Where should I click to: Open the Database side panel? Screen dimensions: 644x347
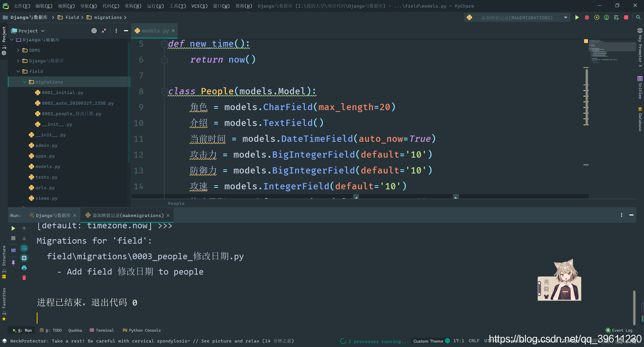[640, 119]
